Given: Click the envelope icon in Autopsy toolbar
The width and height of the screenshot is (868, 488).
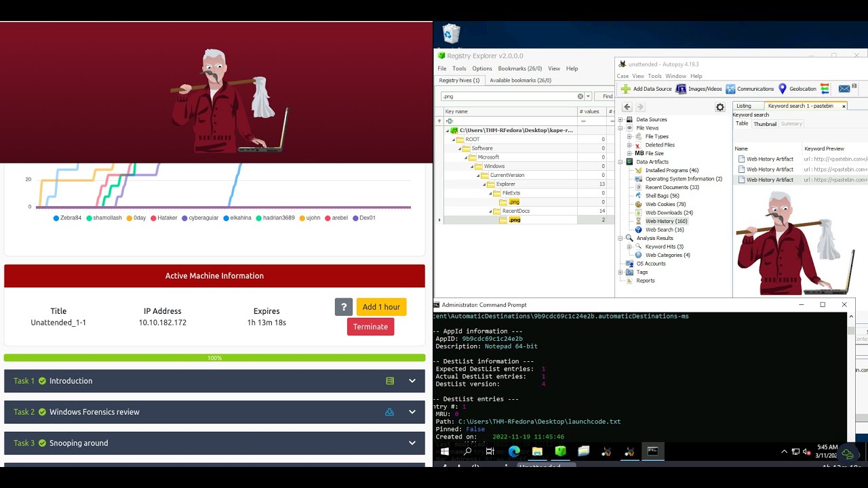Looking at the screenshot, I should [844, 89].
